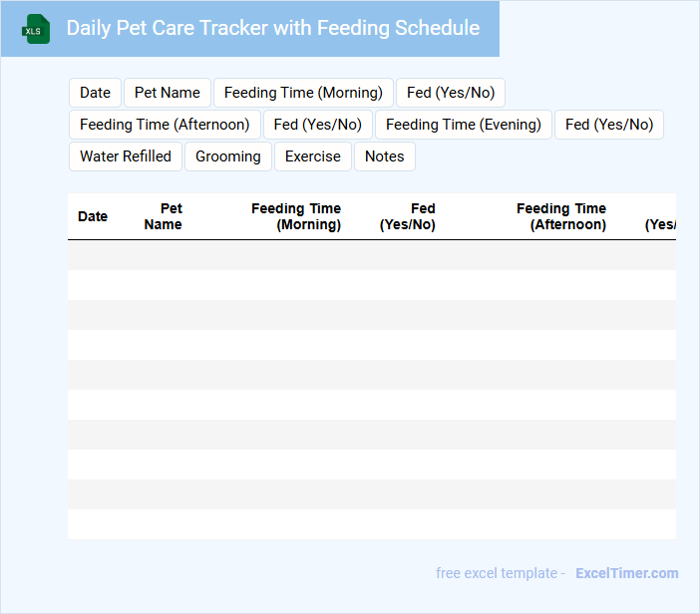
Task: Click the Fed (Yes/No) tag after Morning
Action: coord(451,93)
